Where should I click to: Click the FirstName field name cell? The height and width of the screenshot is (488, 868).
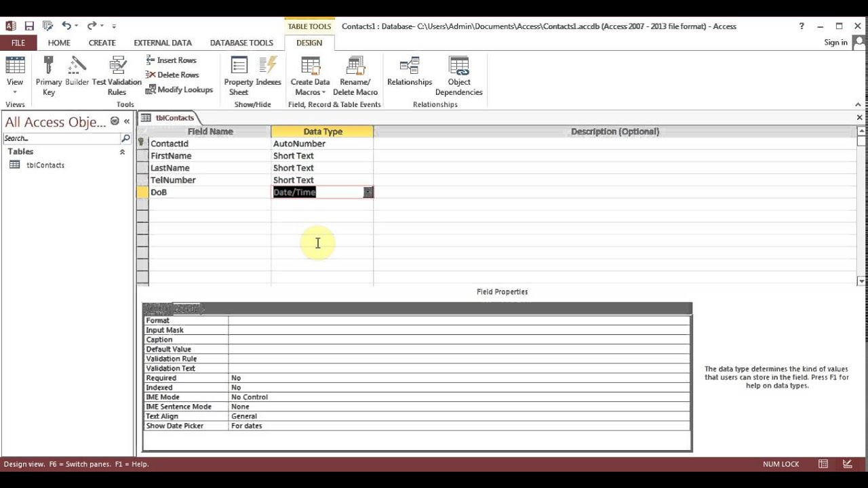pyautogui.click(x=210, y=156)
